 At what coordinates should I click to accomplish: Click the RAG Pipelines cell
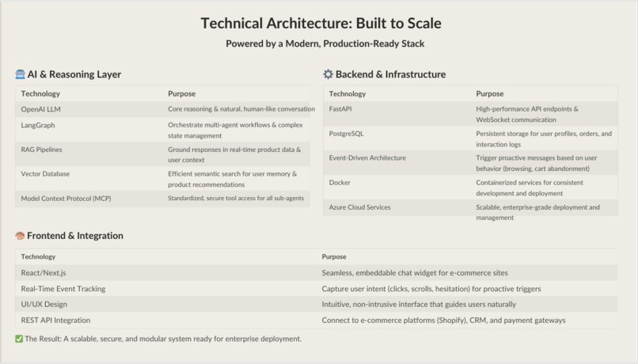click(41, 150)
